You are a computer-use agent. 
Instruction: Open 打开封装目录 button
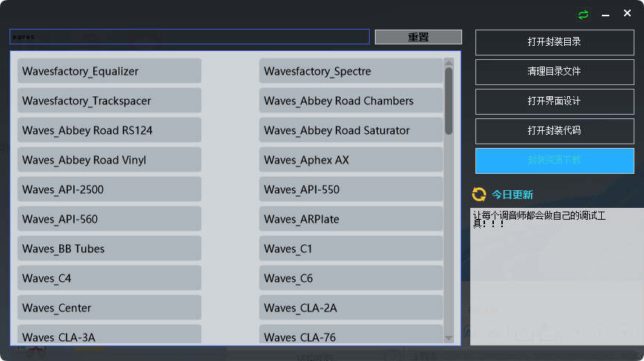pos(555,42)
